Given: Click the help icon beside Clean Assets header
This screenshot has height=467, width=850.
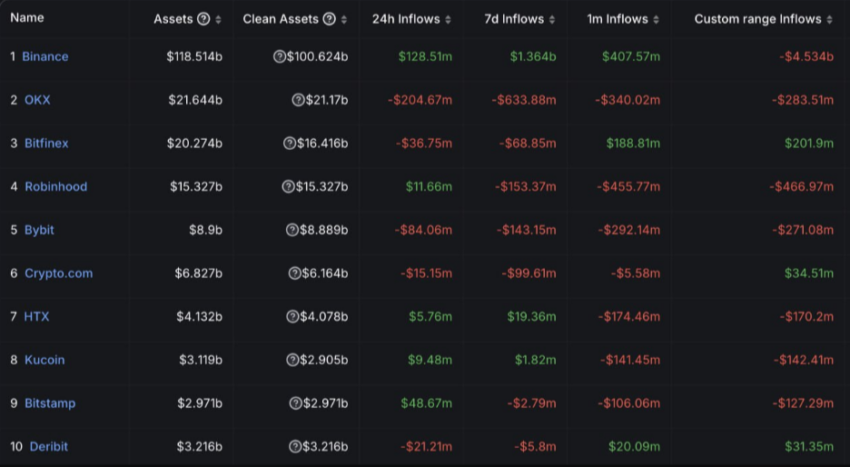Looking at the screenshot, I should coord(329,19).
